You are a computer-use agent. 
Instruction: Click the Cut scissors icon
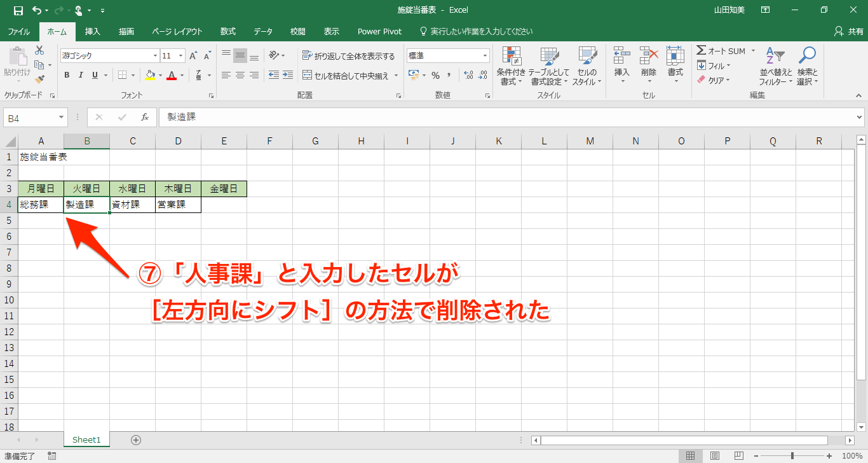point(39,50)
